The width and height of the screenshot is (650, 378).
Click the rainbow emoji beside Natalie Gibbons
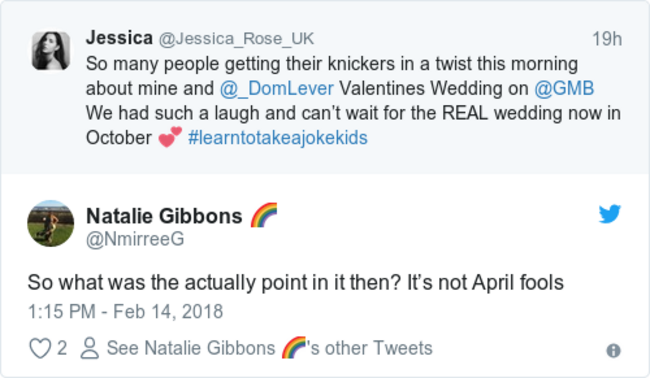click(x=264, y=215)
